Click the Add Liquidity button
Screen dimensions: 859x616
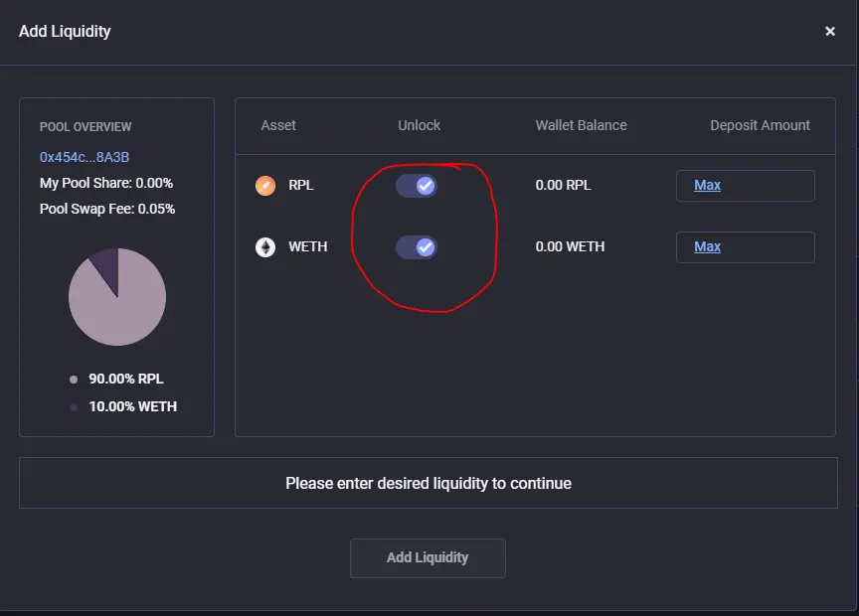pyautogui.click(x=428, y=558)
